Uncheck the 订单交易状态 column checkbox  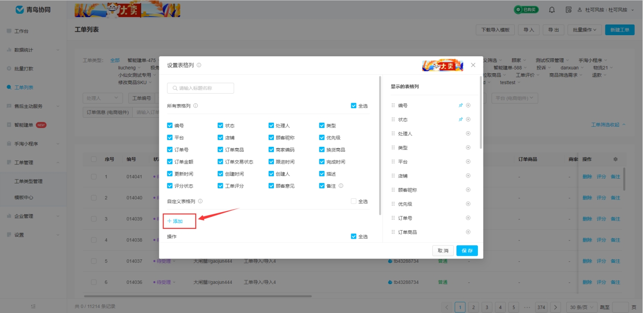click(221, 162)
